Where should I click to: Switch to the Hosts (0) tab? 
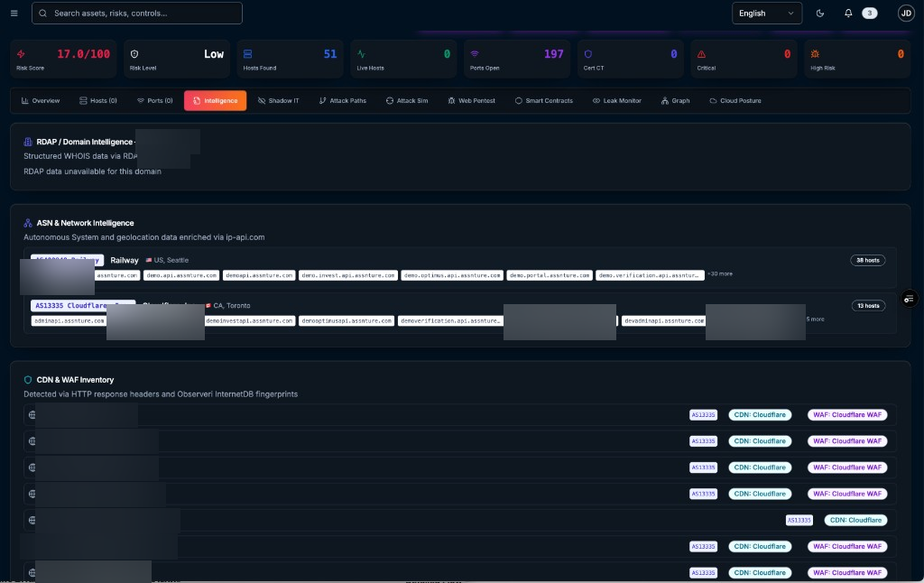coord(98,101)
